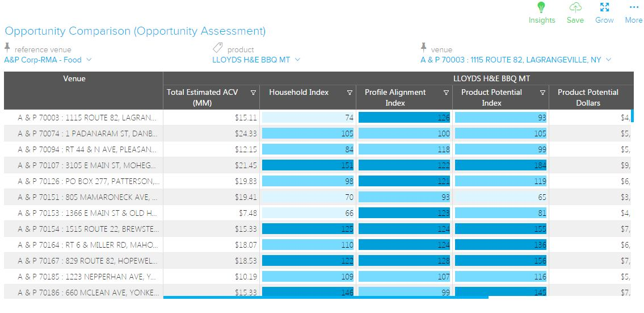Click the product tag icon
644x313 pixels.
[x=217, y=48]
